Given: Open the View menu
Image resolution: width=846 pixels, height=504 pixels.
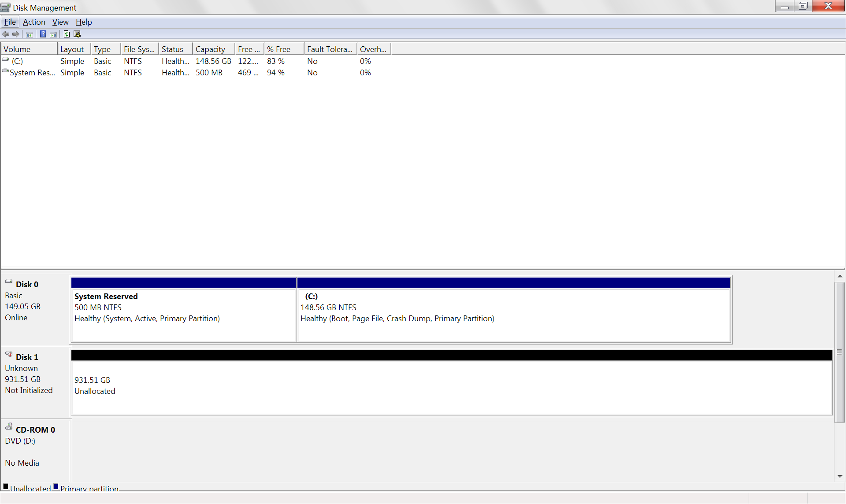Looking at the screenshot, I should (60, 22).
